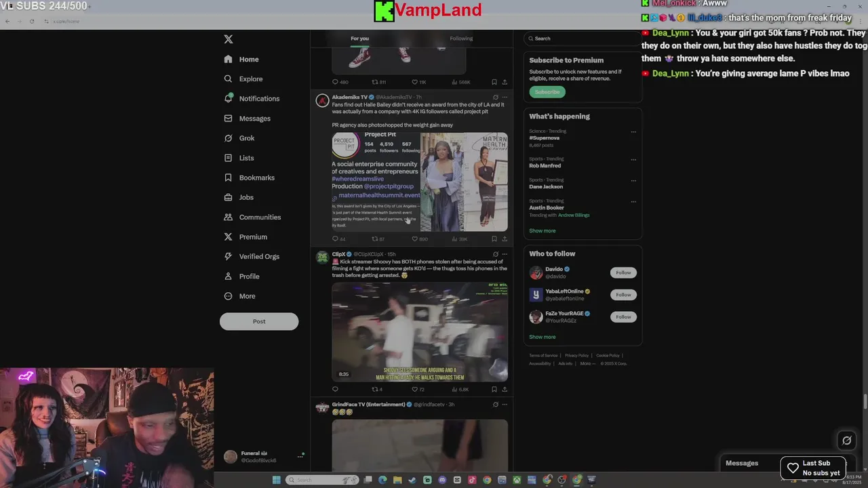Like the ClipX post
Viewport: 868px width, 488px height.
tap(414, 389)
